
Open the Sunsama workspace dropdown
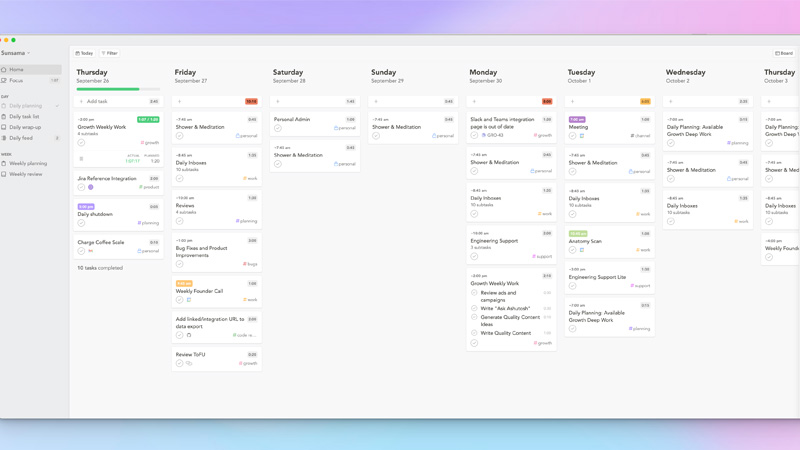click(x=15, y=53)
